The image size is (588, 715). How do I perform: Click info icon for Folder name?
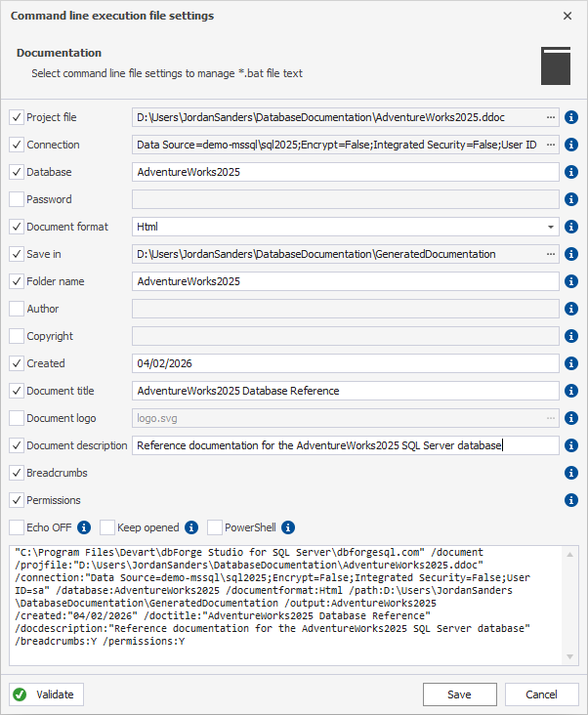pos(571,281)
